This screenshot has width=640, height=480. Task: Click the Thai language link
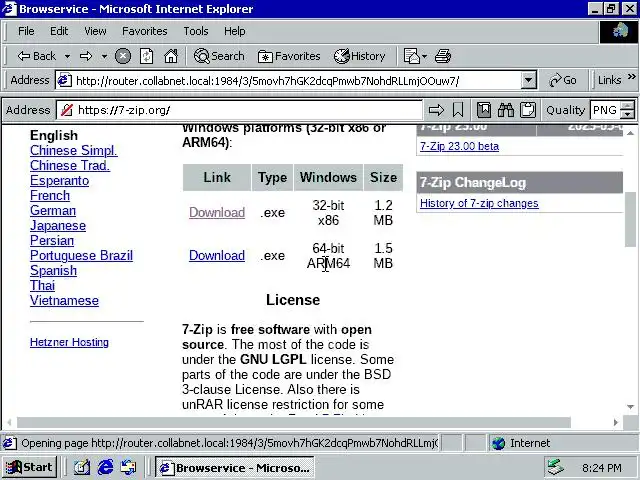(42, 286)
